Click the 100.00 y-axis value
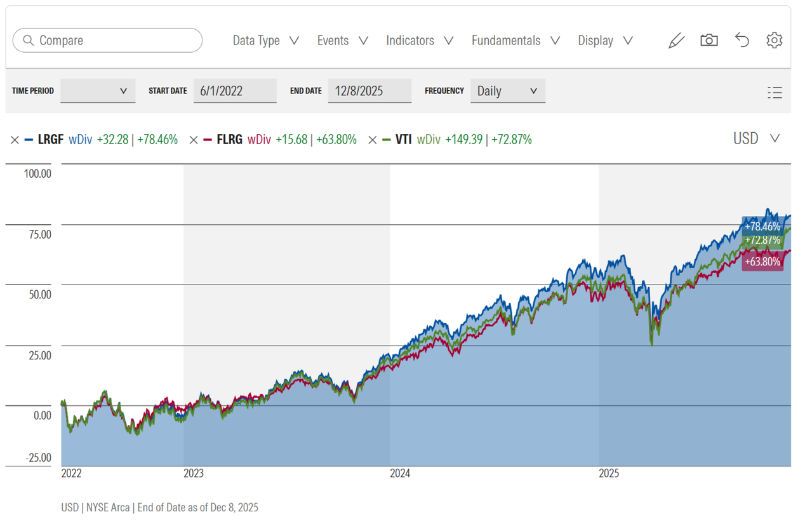Image resolution: width=812 pixels, height=524 pixels. point(37,173)
